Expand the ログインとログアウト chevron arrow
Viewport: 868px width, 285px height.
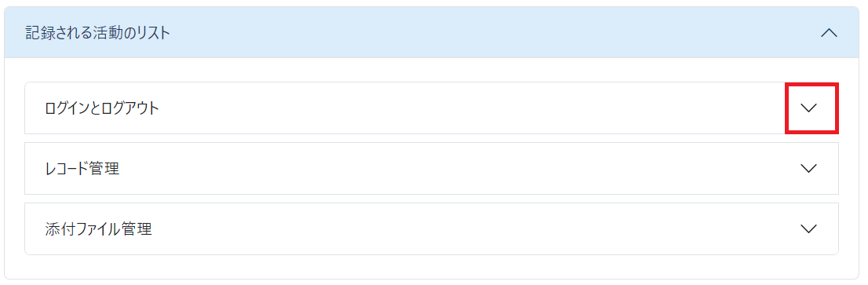point(809,108)
